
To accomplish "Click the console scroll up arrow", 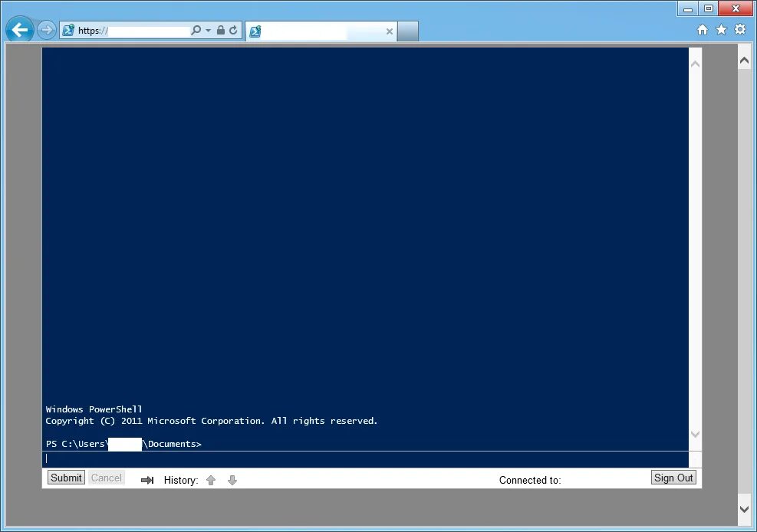I will pos(695,64).
